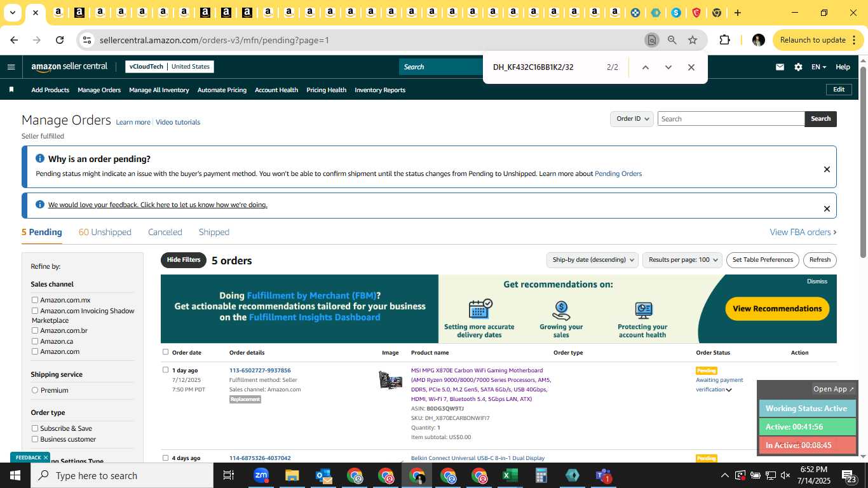The width and height of the screenshot is (868, 488).
Task: Open the Ship-by date sort dropdown
Action: [592, 260]
